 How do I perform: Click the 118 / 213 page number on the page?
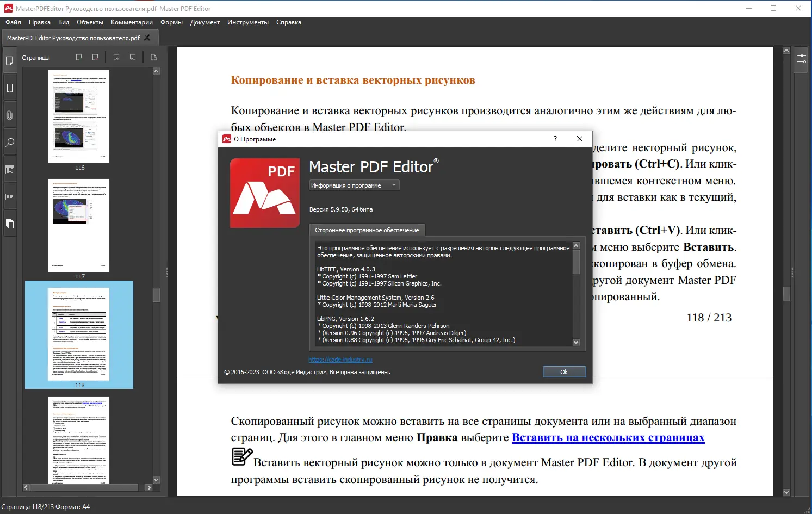709,318
